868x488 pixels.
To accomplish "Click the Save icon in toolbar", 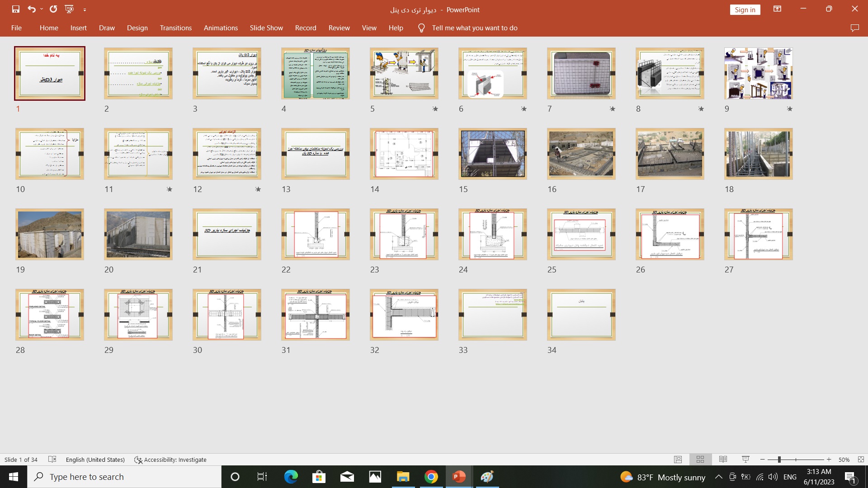I will [14, 9].
